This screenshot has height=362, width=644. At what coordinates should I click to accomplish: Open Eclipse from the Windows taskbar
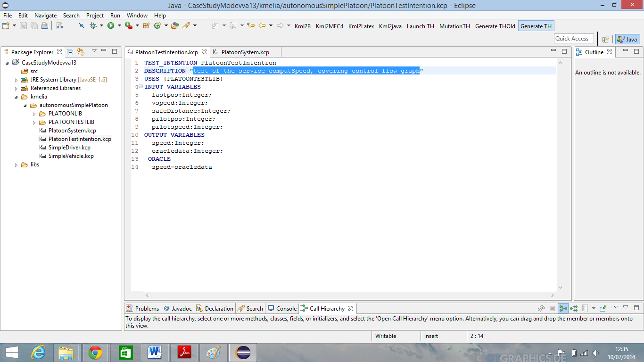click(x=243, y=353)
